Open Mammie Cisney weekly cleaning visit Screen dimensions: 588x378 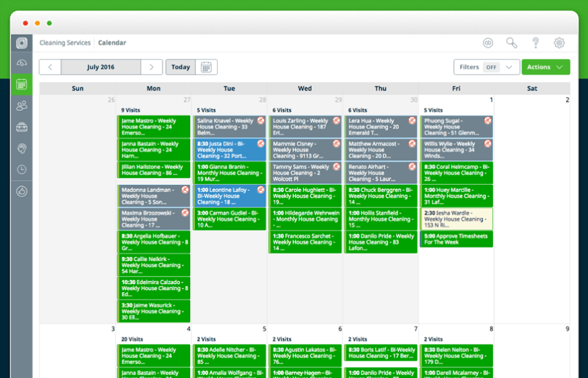pos(305,150)
